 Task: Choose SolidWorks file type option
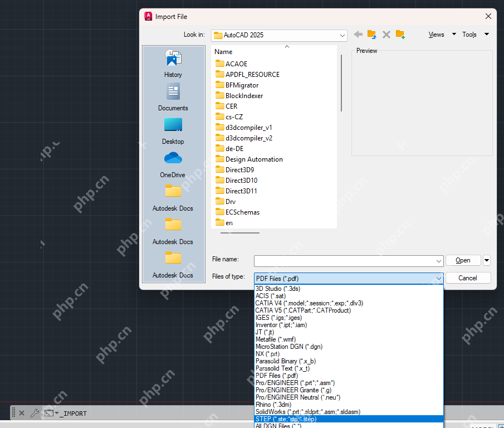click(349, 412)
